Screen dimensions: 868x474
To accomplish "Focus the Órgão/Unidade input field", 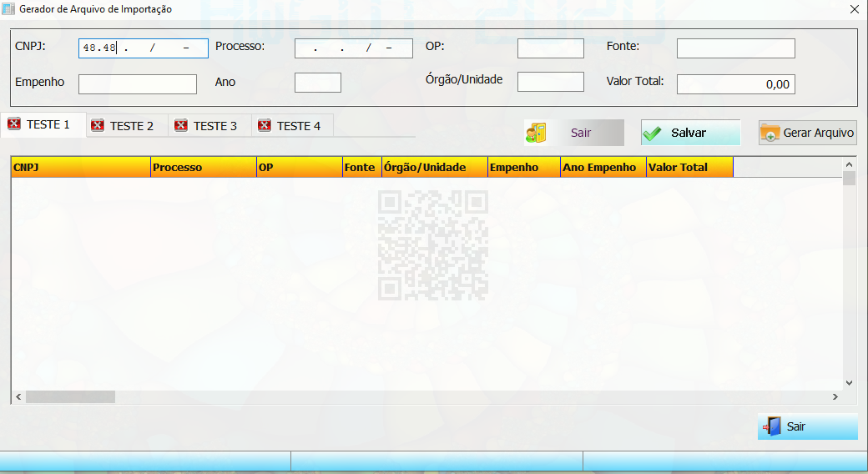I will pyautogui.click(x=551, y=82).
